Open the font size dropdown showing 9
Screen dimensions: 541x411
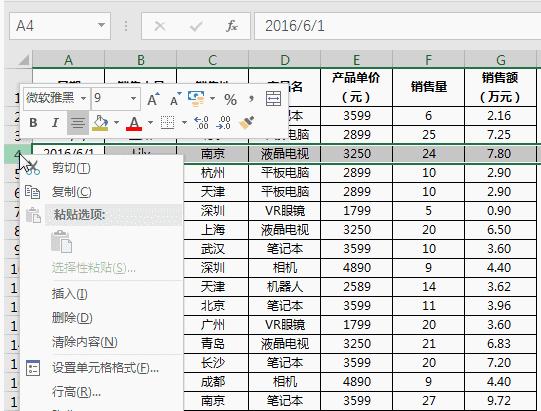click(133, 99)
